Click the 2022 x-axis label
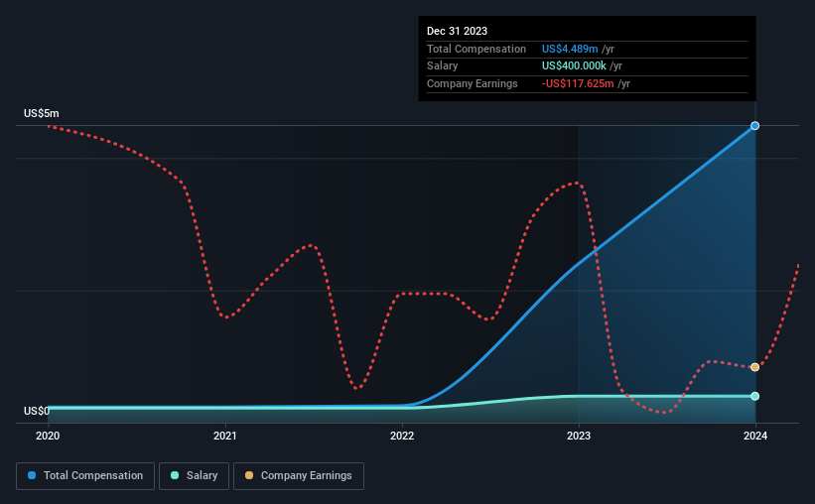 click(x=402, y=436)
